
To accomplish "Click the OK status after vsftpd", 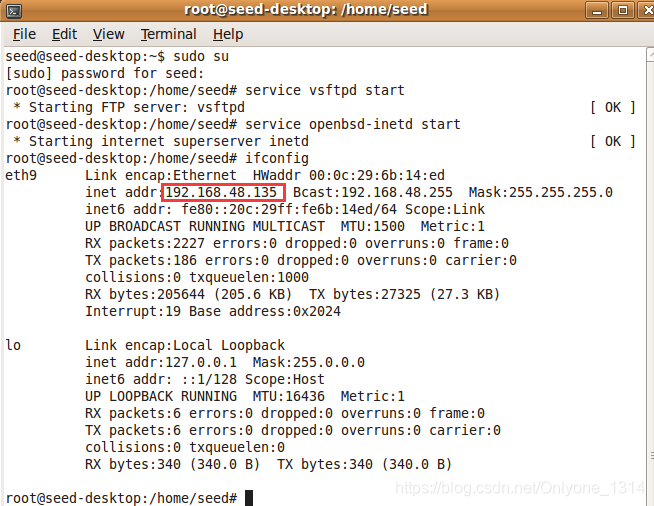I will [613, 107].
